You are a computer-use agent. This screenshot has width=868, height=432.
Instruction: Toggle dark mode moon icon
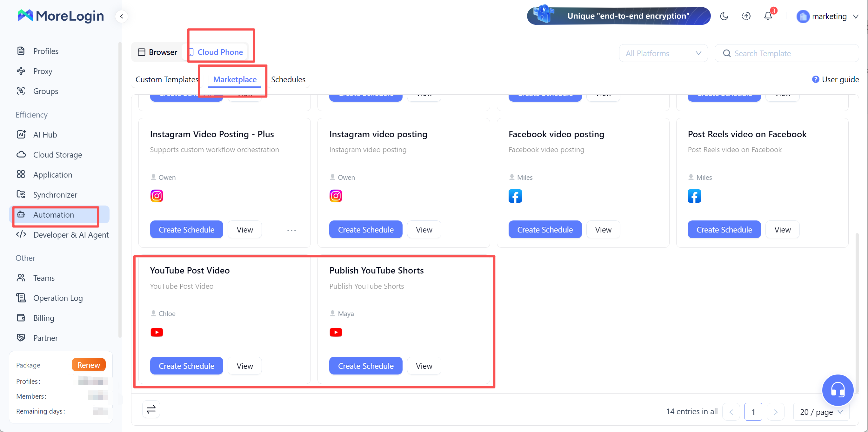(x=724, y=16)
